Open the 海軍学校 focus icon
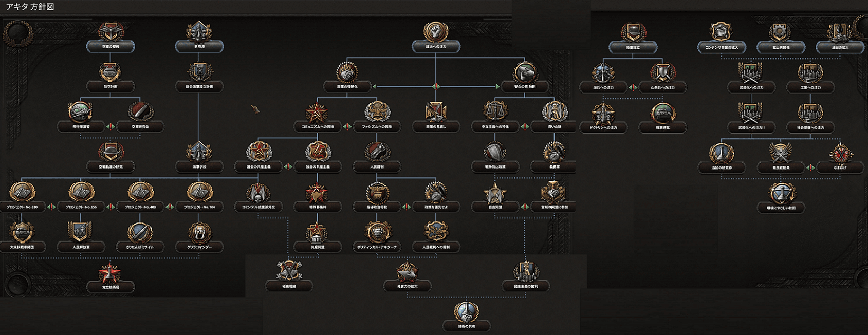Screen dimensions: 868x335 point(199,153)
